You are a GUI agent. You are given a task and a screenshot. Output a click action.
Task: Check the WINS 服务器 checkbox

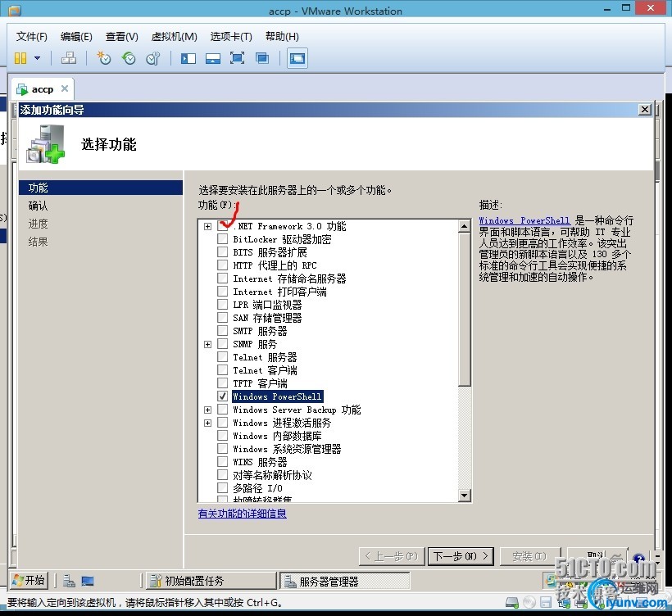(222, 462)
